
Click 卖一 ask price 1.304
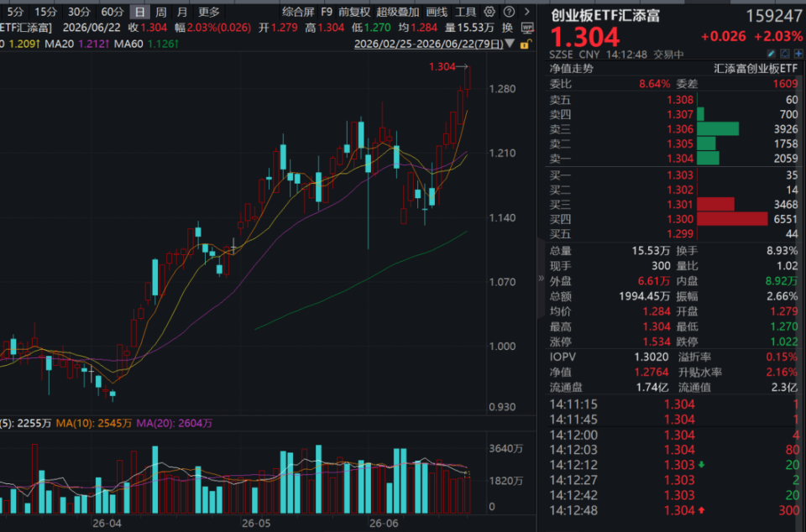[x=680, y=159]
